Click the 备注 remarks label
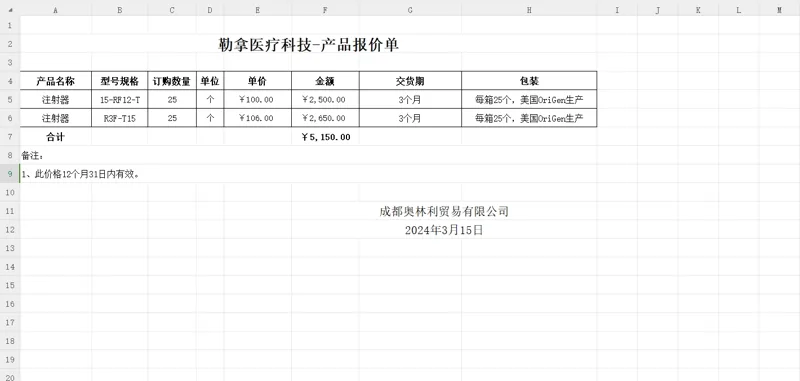800x381 pixels. (x=32, y=155)
